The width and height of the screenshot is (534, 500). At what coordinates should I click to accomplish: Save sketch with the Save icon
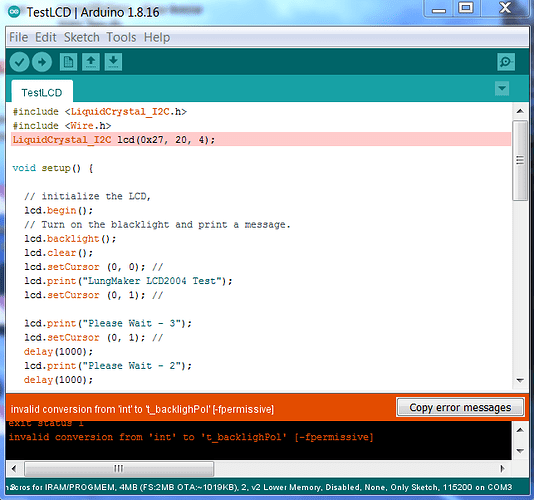[113, 62]
